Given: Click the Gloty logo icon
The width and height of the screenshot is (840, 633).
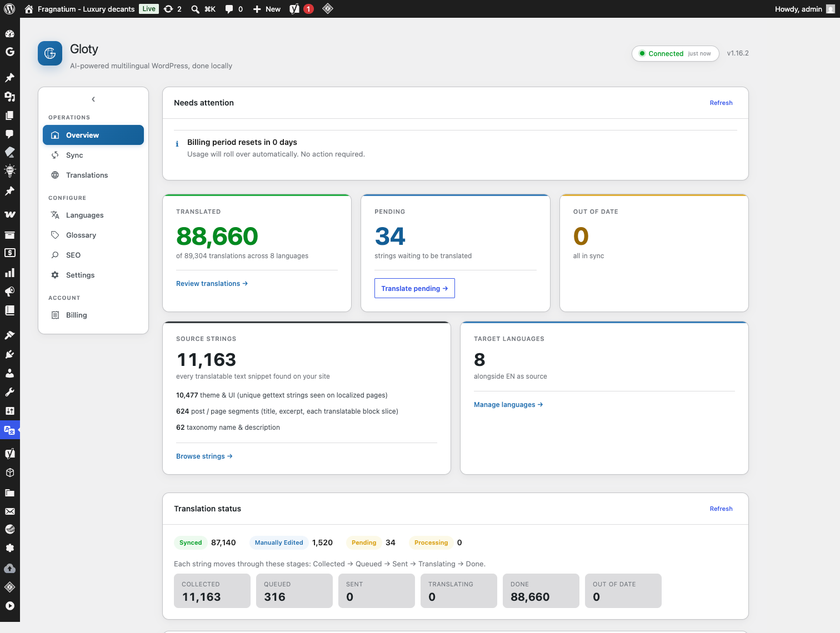Looking at the screenshot, I should pos(50,53).
